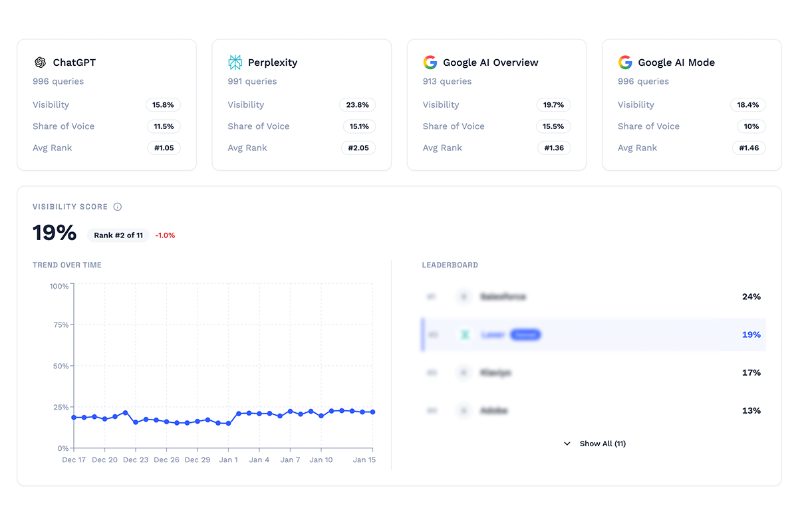This screenshot has height=532, width=798.
Task: Open the Visibility Score info icon
Action: click(118, 207)
